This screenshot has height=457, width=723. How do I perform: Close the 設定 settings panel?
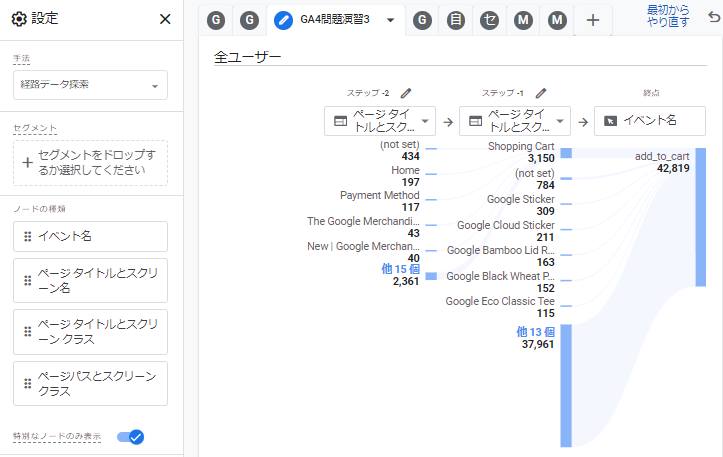[165, 19]
